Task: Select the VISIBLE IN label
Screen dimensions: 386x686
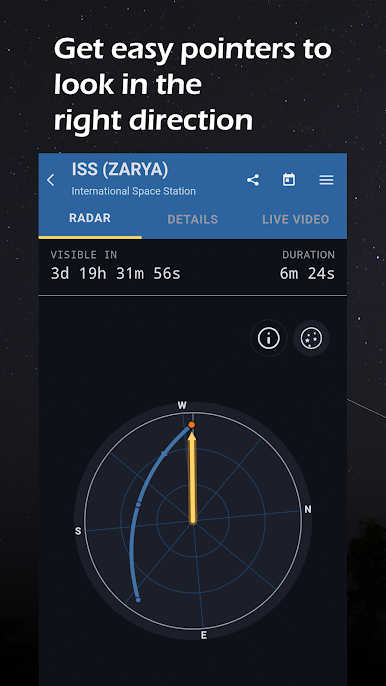Action: [x=84, y=255]
